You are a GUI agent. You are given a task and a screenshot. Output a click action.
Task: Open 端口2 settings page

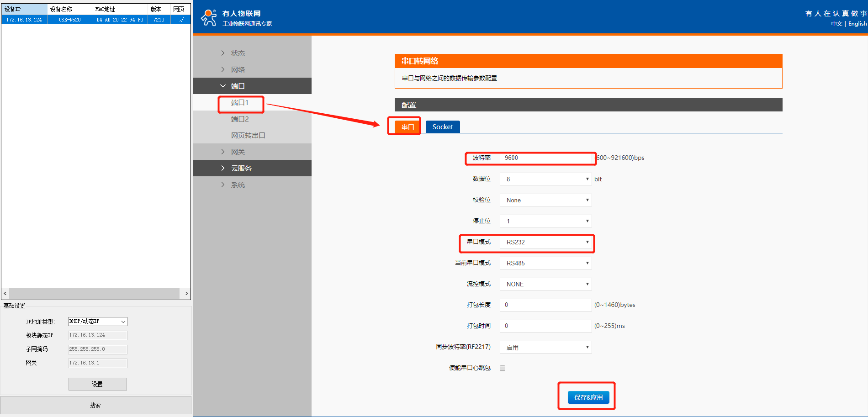[240, 119]
